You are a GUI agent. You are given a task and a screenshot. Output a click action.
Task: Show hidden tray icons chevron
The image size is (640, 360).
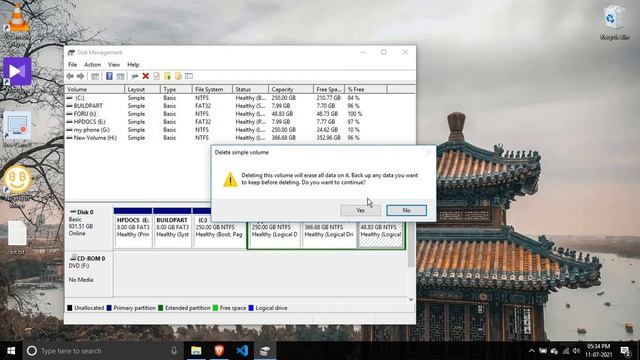point(531,351)
